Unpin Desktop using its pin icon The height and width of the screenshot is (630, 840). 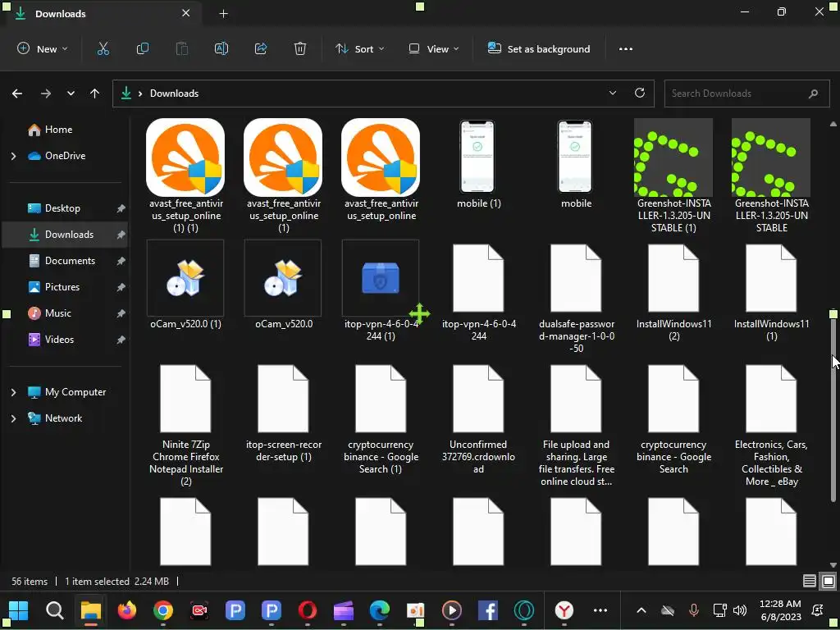coord(121,208)
